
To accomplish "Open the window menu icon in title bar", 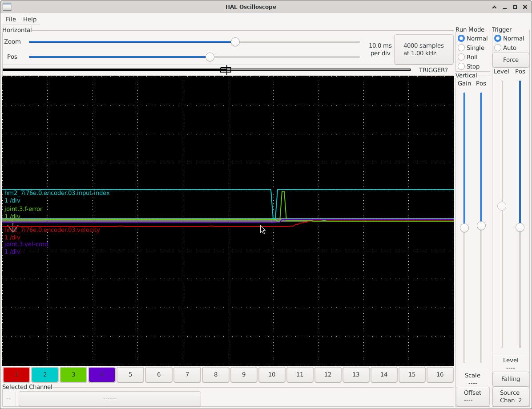I will (x=7, y=7).
